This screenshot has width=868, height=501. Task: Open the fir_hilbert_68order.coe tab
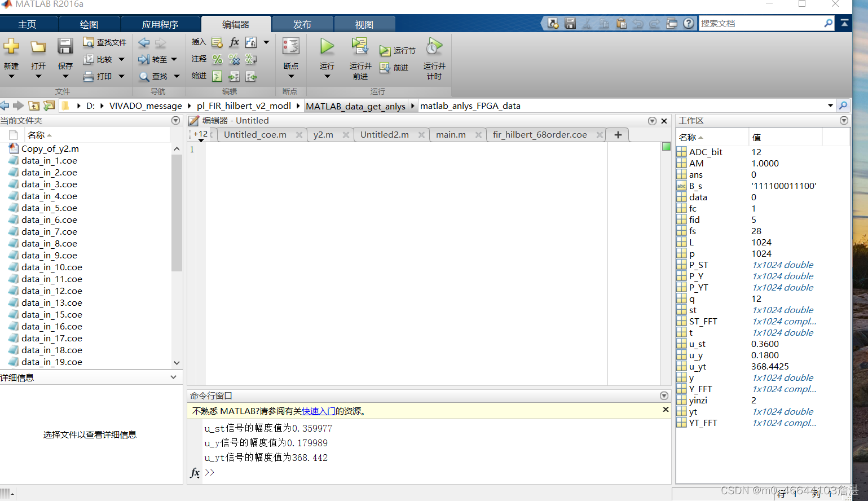[x=540, y=135]
